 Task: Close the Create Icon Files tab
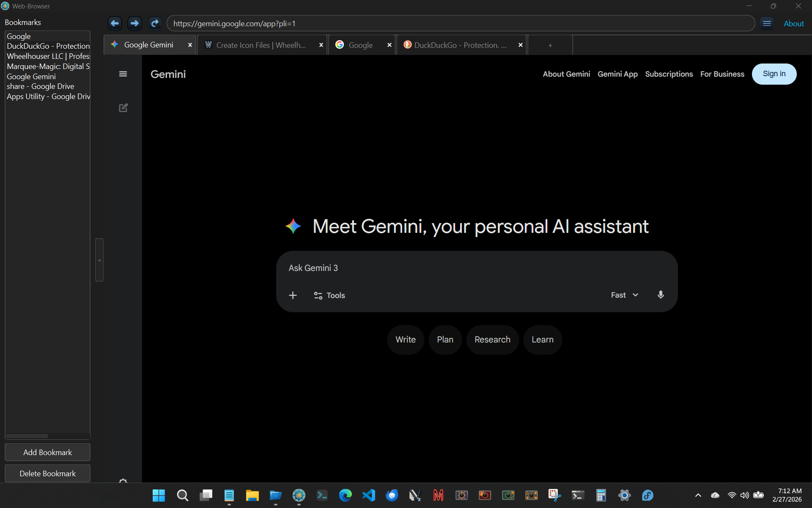click(321, 45)
